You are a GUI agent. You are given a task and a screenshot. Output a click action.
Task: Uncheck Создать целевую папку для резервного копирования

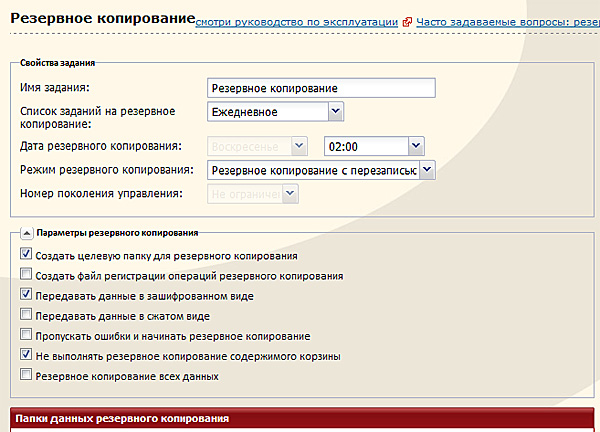pos(26,256)
